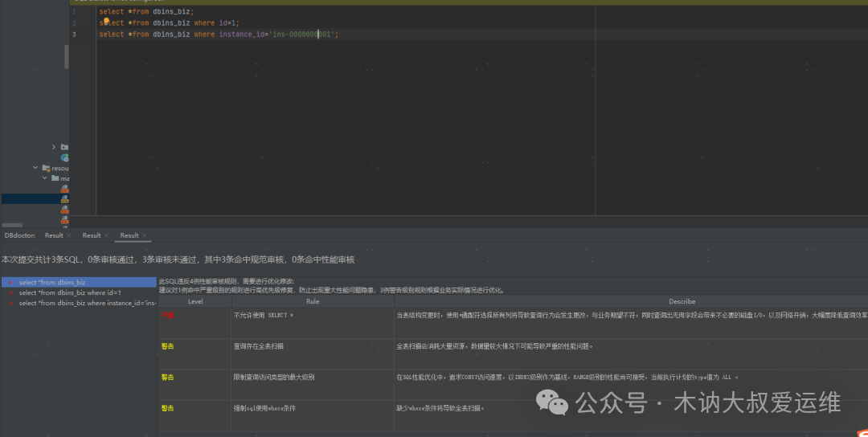
Task: Close the middle Result tab
Action: pos(106,235)
